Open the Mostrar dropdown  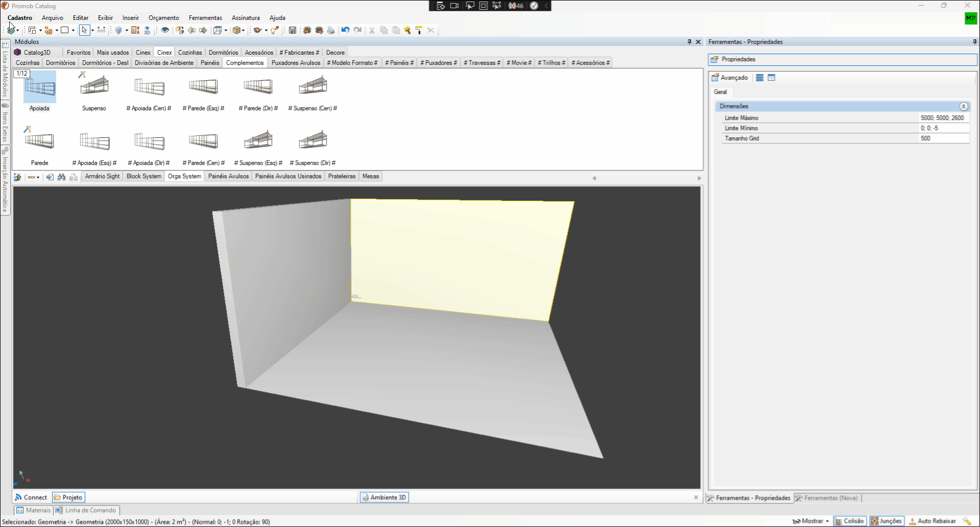(x=811, y=521)
